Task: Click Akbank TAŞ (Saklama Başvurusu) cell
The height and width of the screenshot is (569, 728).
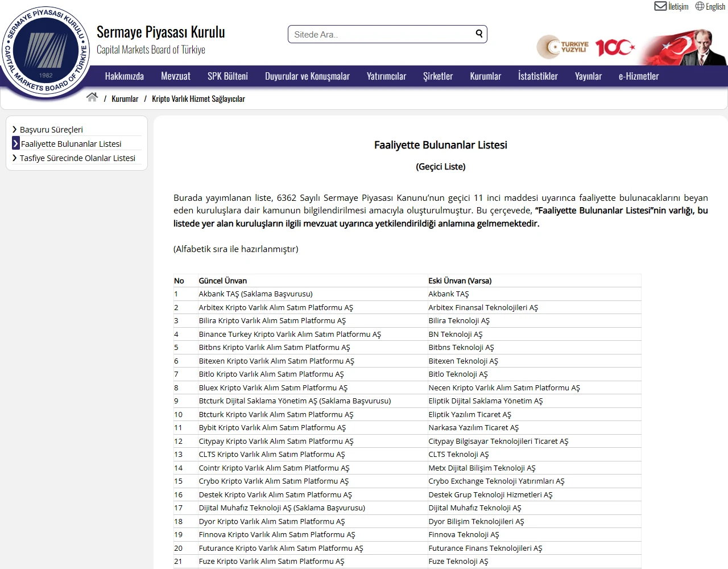Action: (256, 294)
